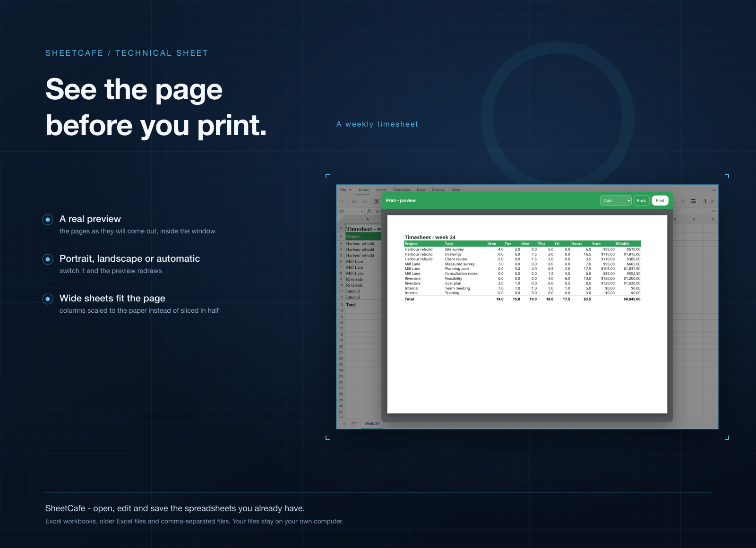Click 'Timesheet - week 24' title in preview
This screenshot has height=548, width=756.
(x=430, y=237)
